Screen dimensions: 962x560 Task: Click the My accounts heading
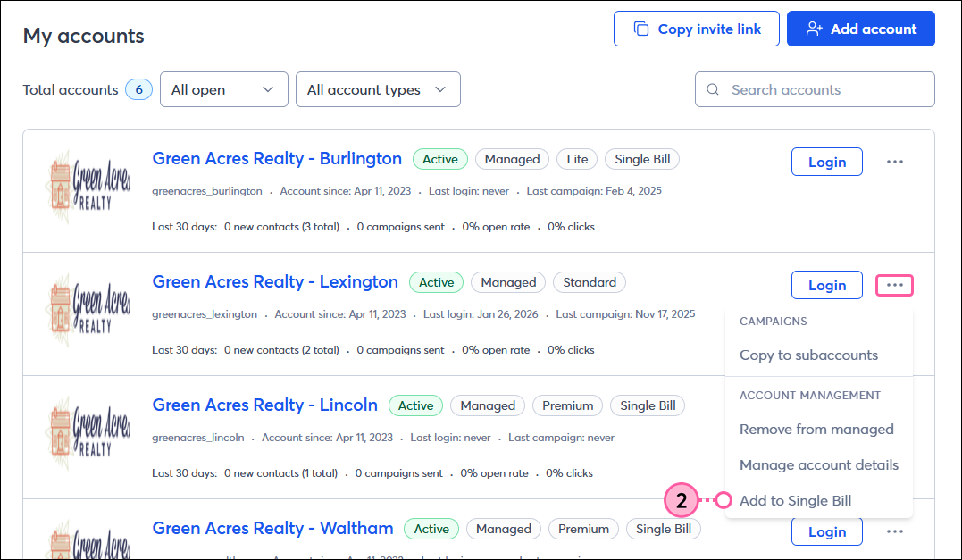coord(83,36)
